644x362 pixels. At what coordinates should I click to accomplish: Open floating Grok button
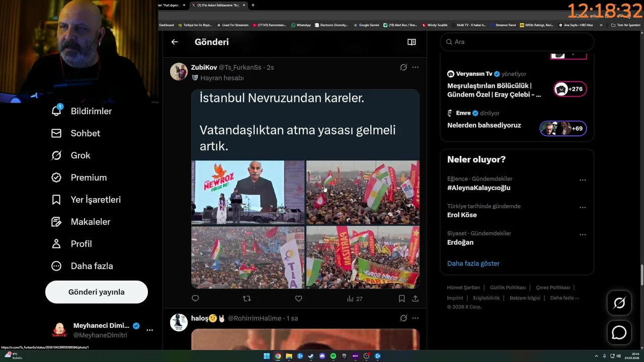click(x=619, y=303)
